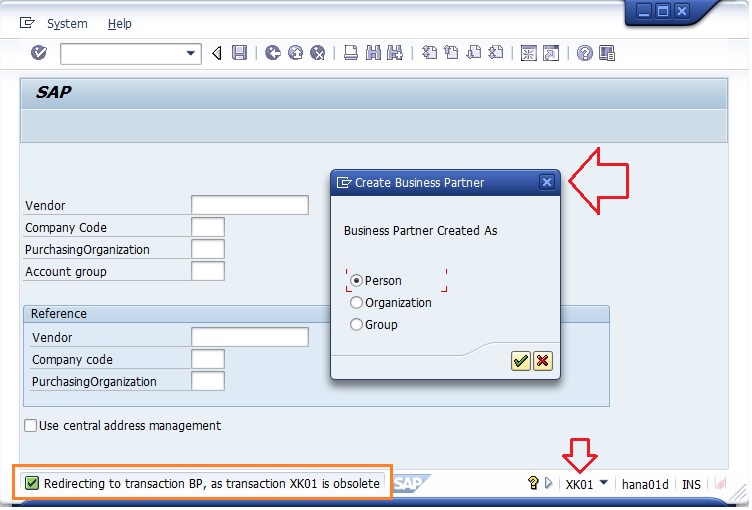Click the Enter green checkmark toolbar icon
Viewport: 752px width, 510px height.
[x=39, y=52]
